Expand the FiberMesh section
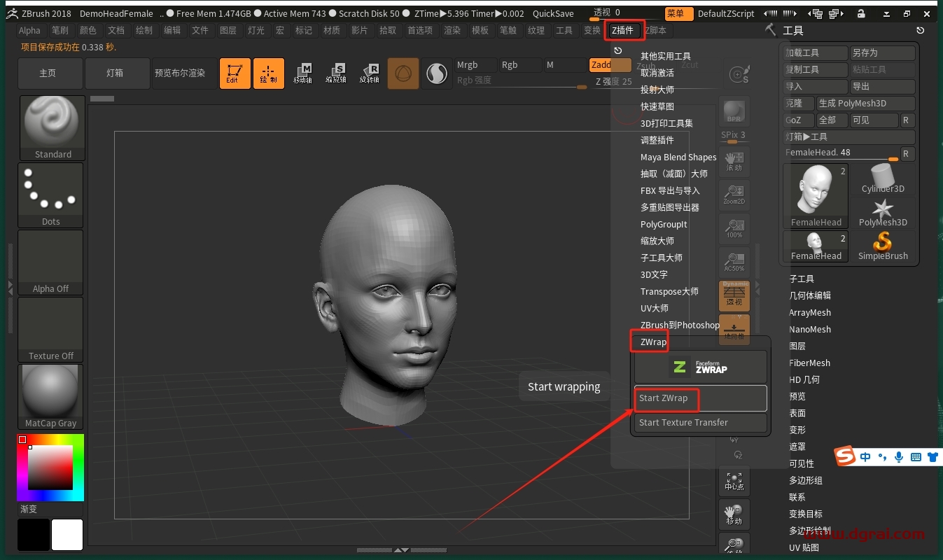The image size is (943, 560). tap(809, 363)
